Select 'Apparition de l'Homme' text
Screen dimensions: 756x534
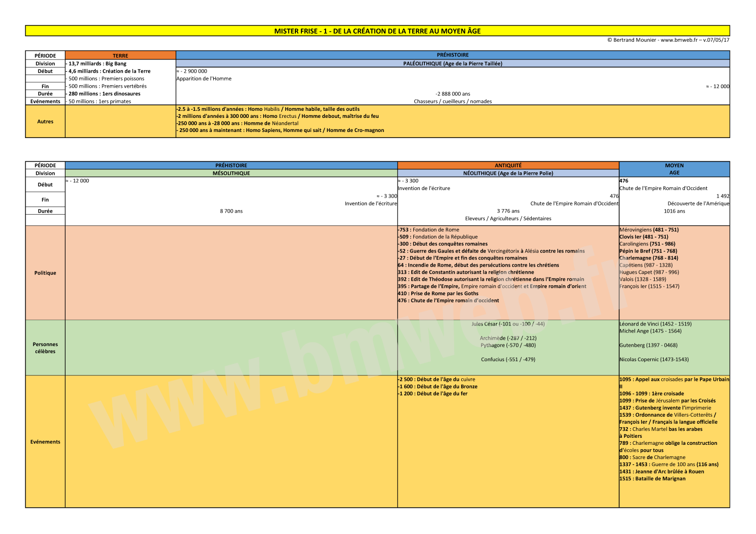(204, 79)
